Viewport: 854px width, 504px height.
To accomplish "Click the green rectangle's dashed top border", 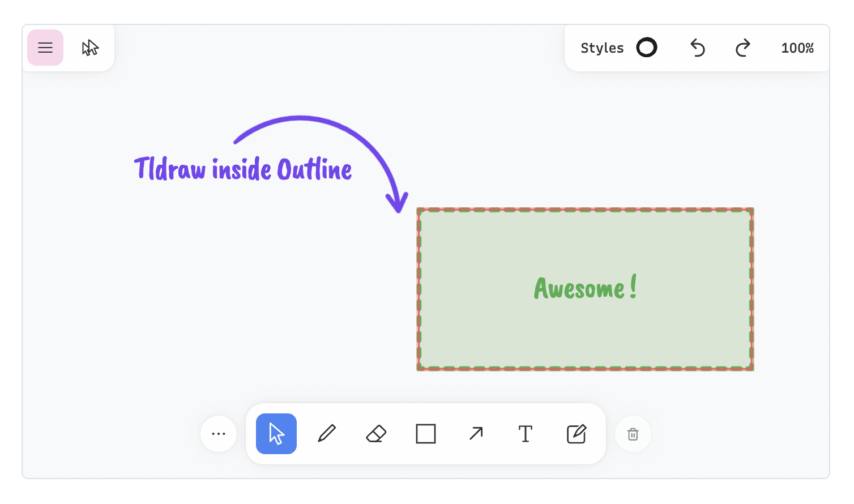I will [585, 210].
